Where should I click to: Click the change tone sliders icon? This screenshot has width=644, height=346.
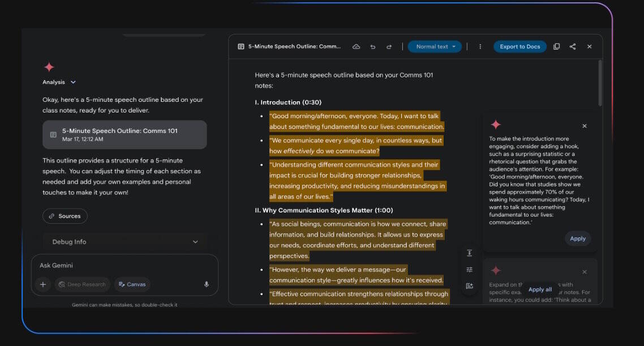(470, 270)
